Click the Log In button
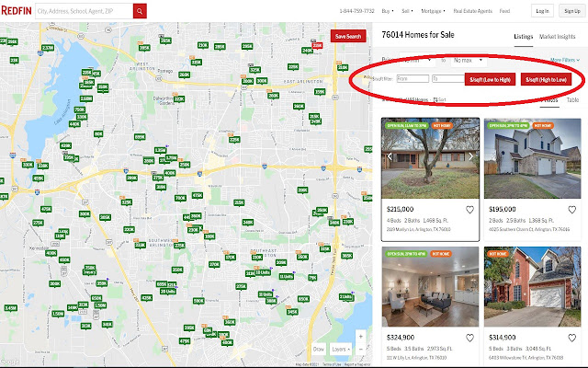 tap(542, 11)
